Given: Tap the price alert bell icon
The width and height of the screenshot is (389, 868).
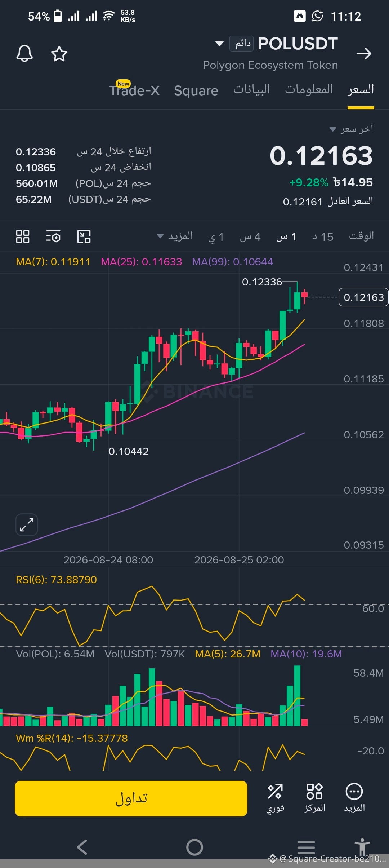Looking at the screenshot, I should [x=24, y=54].
